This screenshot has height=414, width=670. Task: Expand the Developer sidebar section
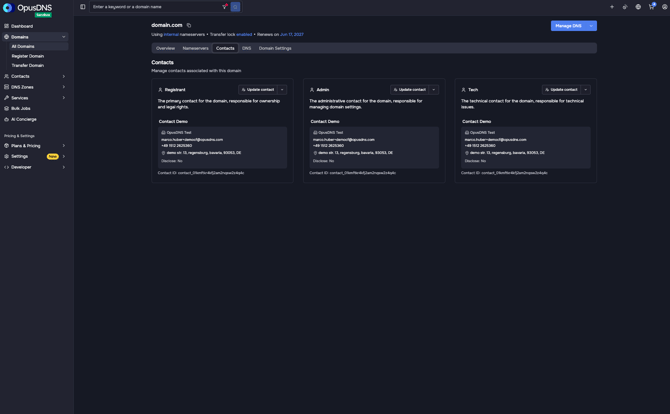click(x=64, y=167)
